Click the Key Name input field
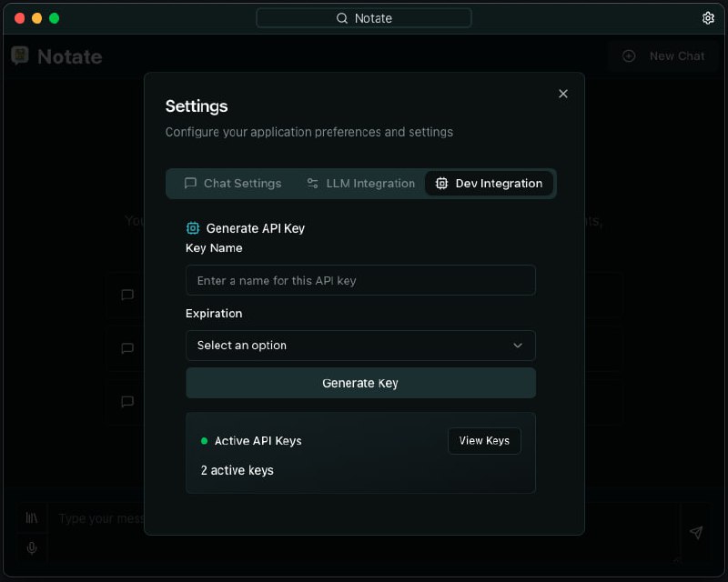The image size is (728, 582). [x=360, y=280]
